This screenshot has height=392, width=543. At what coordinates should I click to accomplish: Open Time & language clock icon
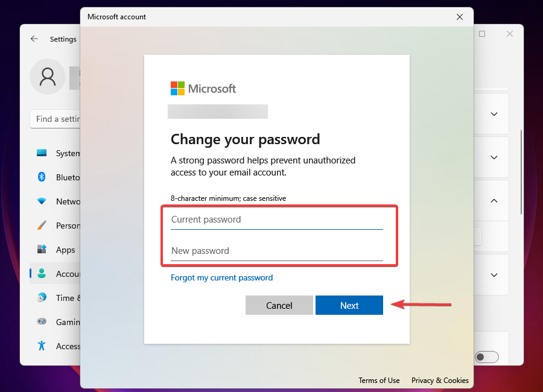(x=42, y=297)
